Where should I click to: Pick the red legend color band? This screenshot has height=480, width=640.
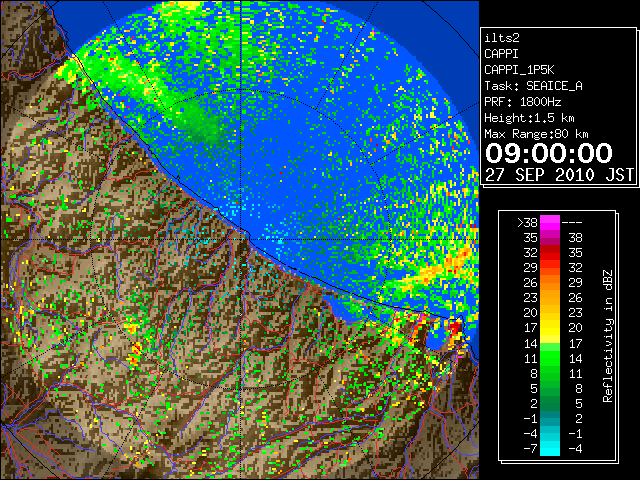point(550,253)
